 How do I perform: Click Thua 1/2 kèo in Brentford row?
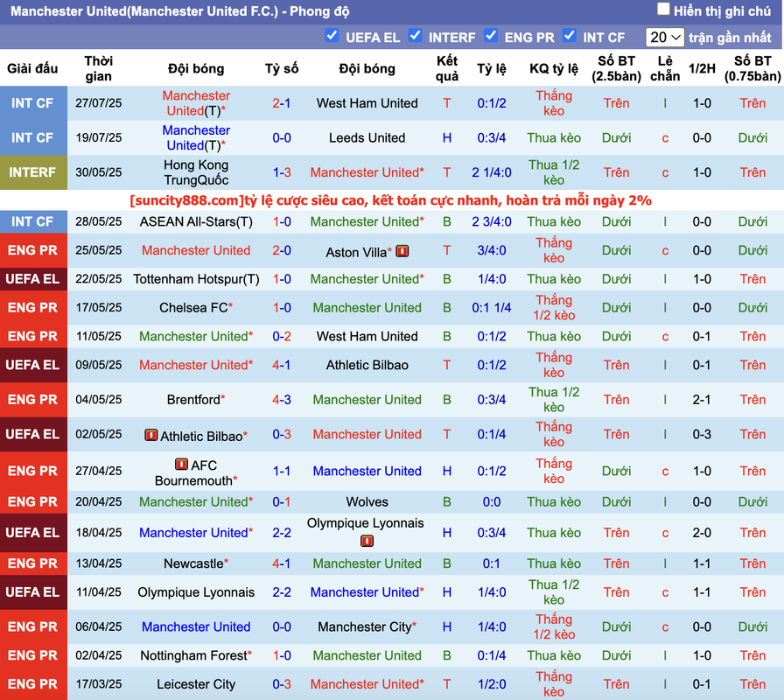pyautogui.click(x=554, y=400)
